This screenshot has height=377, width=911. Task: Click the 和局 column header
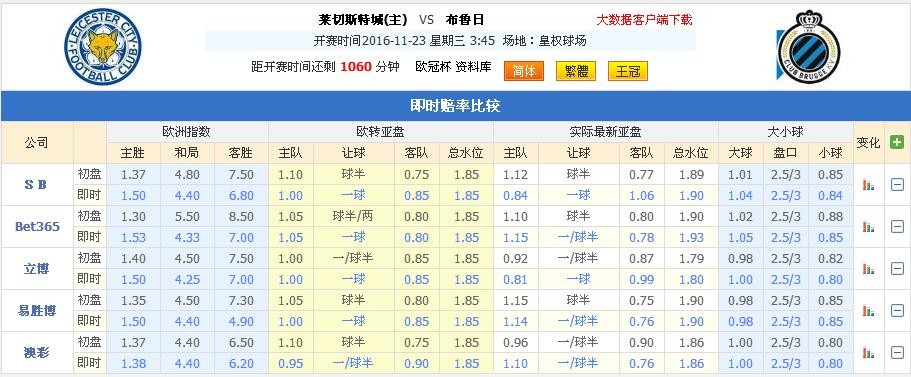coord(186,153)
